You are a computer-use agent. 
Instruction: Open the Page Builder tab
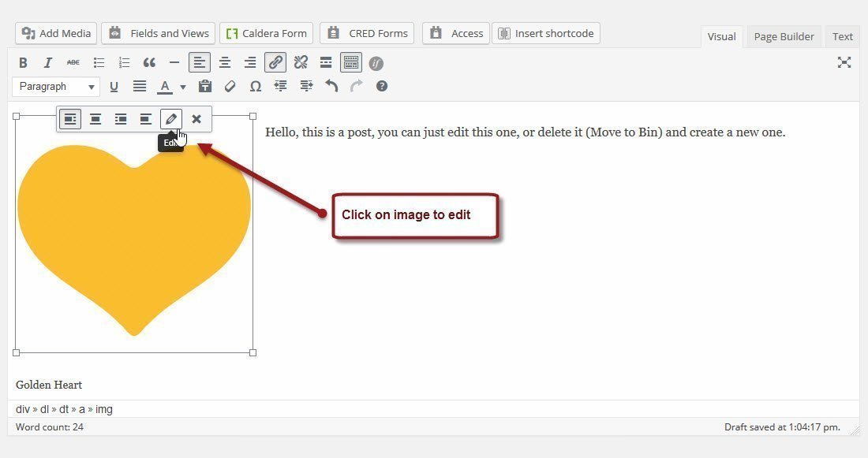click(x=784, y=36)
